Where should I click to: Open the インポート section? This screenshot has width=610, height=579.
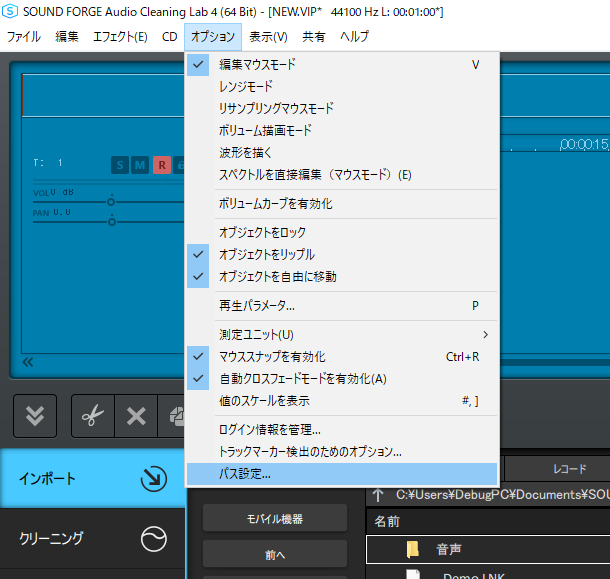click(x=93, y=478)
